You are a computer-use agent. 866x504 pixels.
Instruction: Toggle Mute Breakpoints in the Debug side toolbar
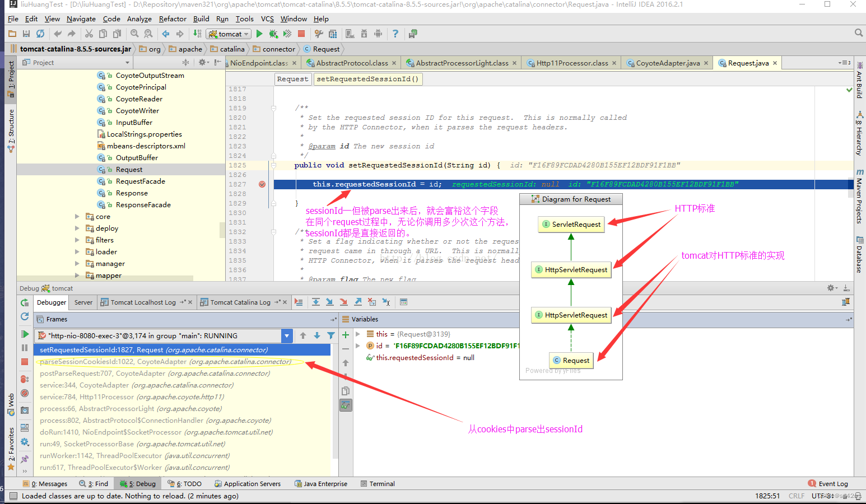click(x=25, y=393)
